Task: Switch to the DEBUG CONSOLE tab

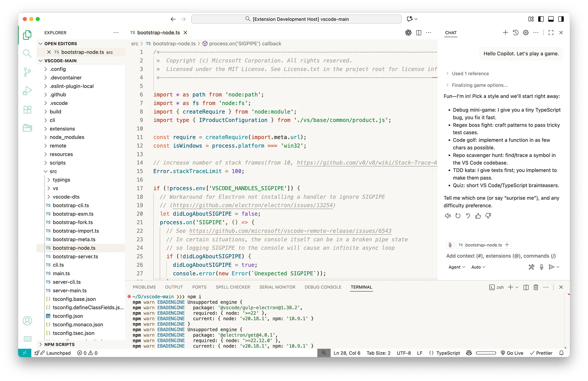Action: [322, 287]
